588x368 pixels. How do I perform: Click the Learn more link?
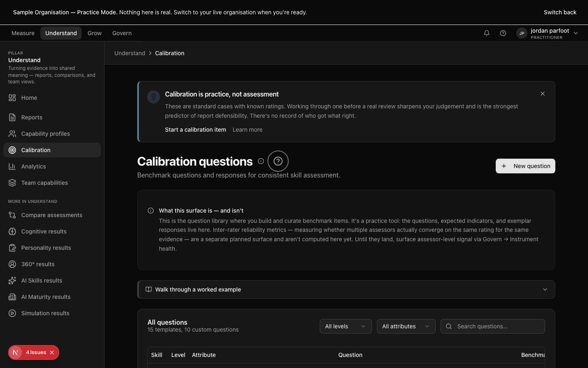(247, 130)
